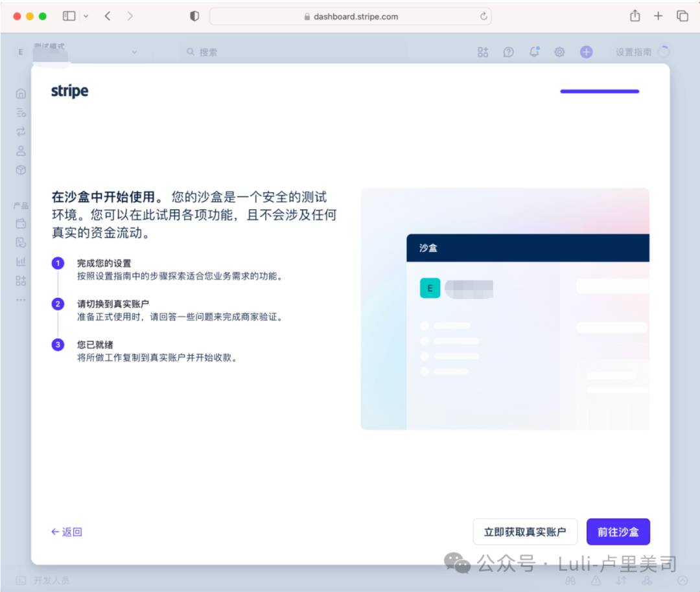Click the purple progress bar indicator
Screen dimensions: 700x592
[600, 91]
